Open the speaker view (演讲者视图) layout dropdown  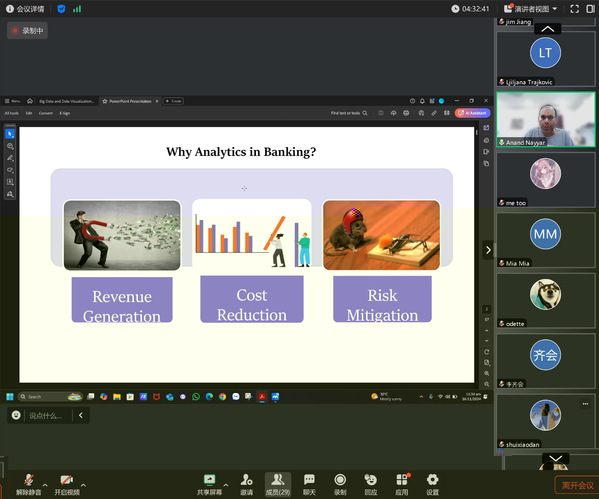pyautogui.click(x=530, y=9)
